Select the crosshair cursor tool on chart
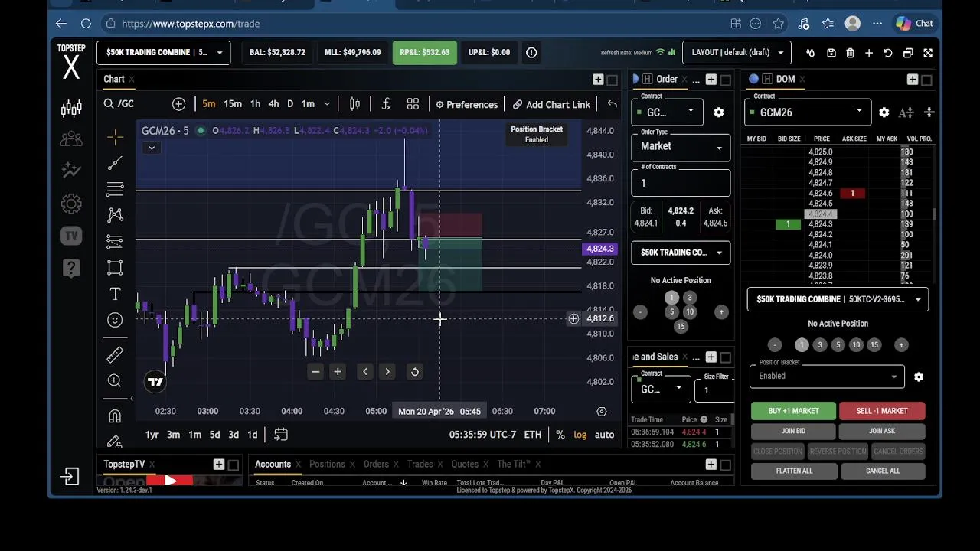Viewport: 980px width, 551px height. click(x=115, y=136)
